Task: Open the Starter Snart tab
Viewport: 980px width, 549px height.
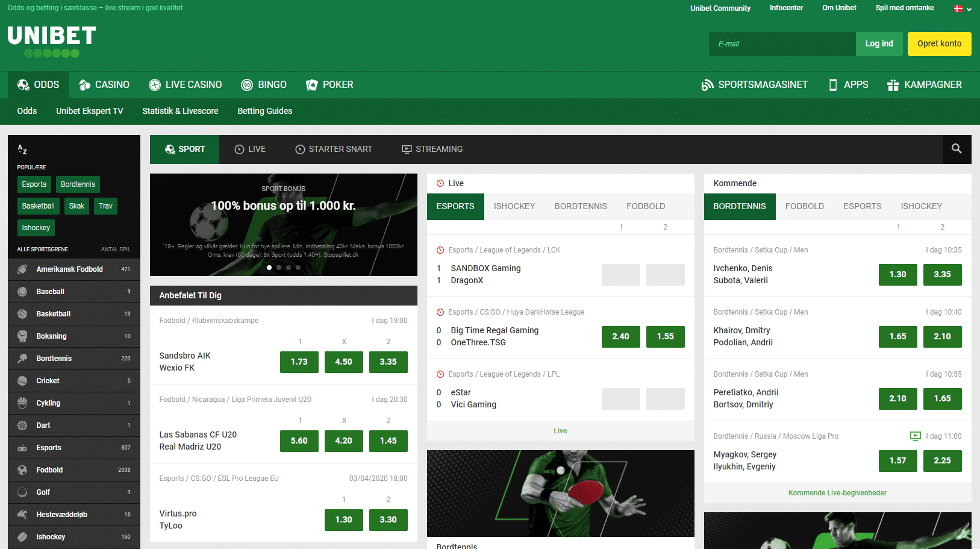Action: [334, 149]
